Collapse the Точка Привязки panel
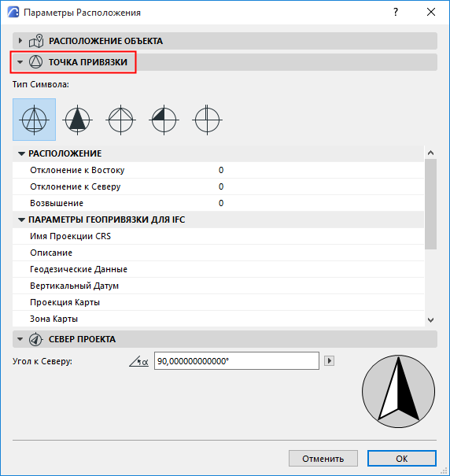This screenshot has height=476, width=450. pyautogui.click(x=20, y=62)
